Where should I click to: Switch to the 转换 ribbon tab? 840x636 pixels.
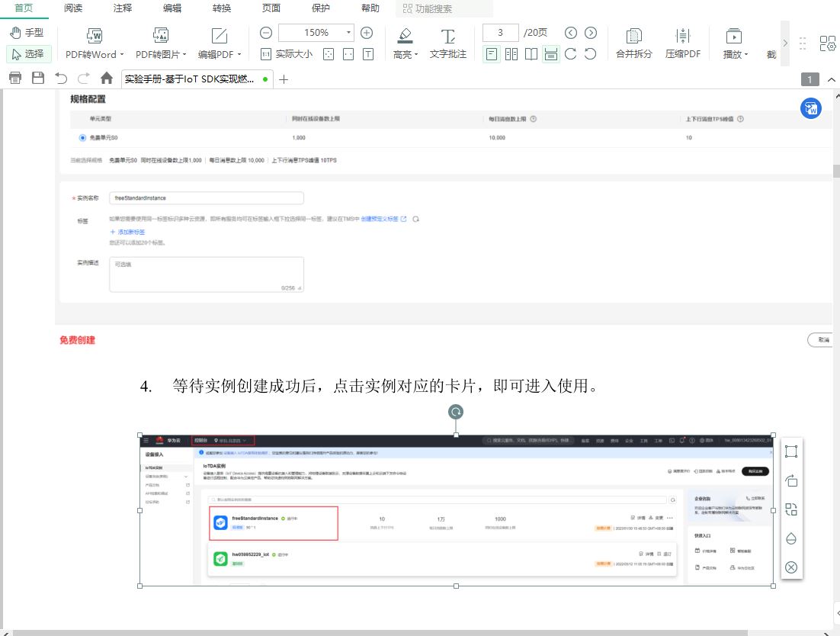(222, 8)
